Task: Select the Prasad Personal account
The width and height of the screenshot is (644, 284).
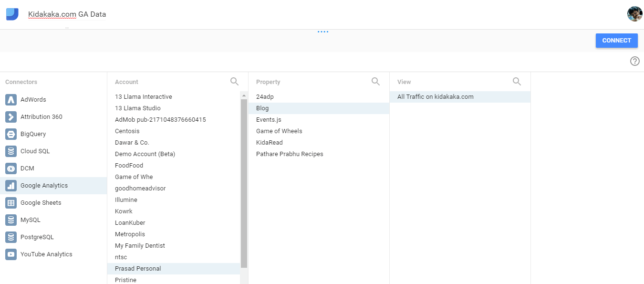Action: click(x=174, y=269)
